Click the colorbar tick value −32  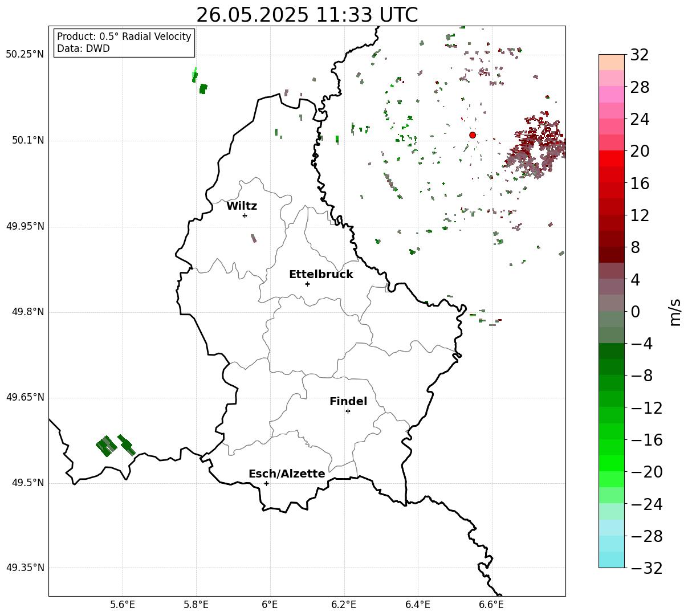pos(646,568)
